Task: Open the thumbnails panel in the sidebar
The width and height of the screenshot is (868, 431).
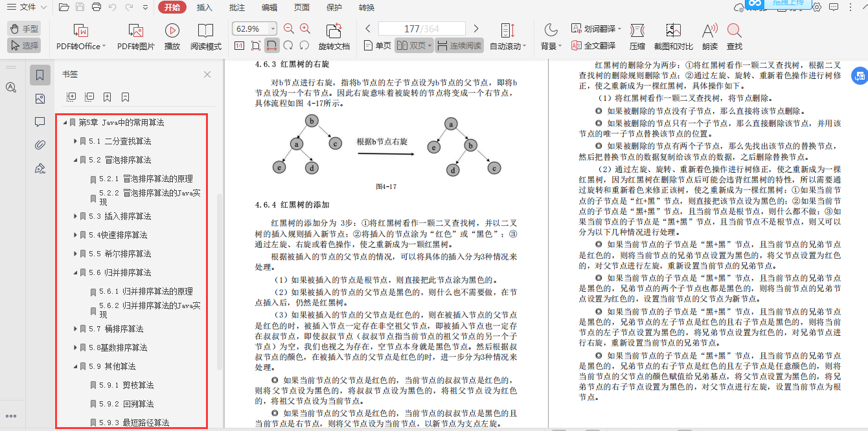Action: click(40, 99)
